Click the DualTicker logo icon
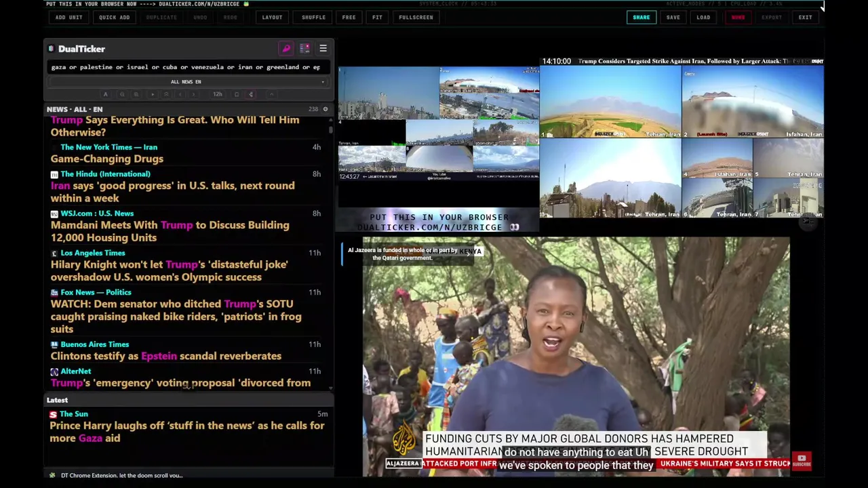The image size is (868, 488). [x=52, y=49]
